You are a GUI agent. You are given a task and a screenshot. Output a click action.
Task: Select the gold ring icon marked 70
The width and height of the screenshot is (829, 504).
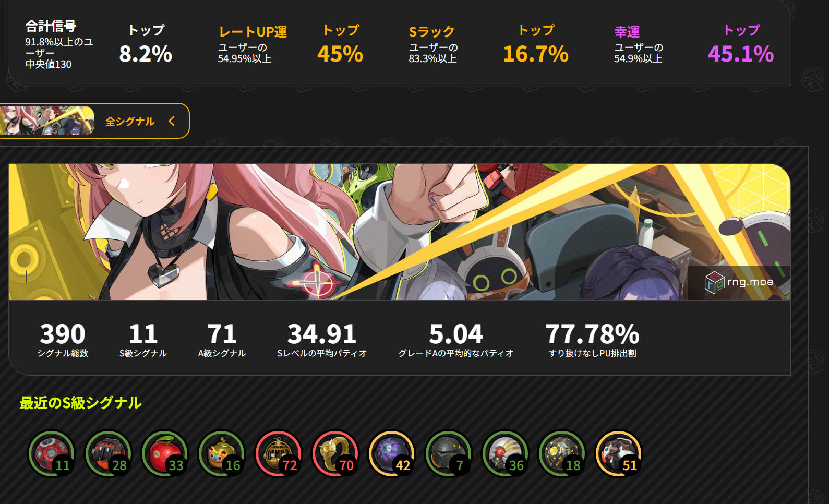pyautogui.click(x=335, y=453)
